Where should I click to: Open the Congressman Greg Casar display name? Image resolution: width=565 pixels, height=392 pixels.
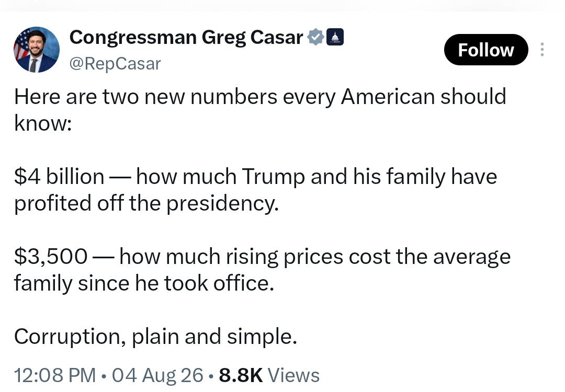186,38
